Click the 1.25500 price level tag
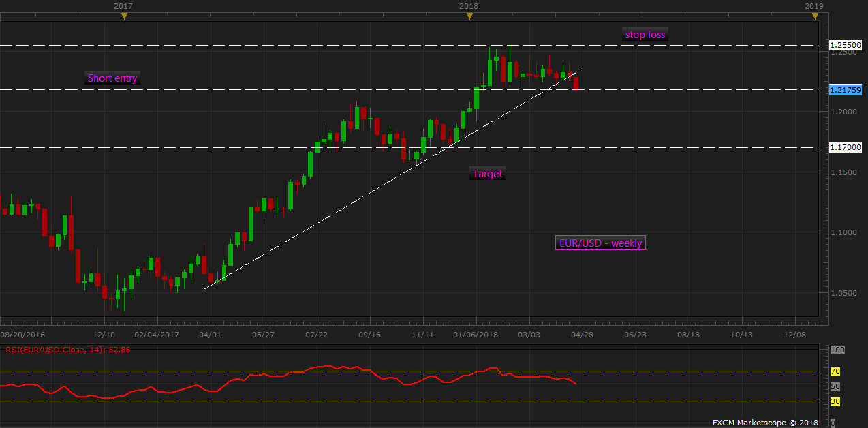This screenshot has height=428, width=868. tap(846, 45)
